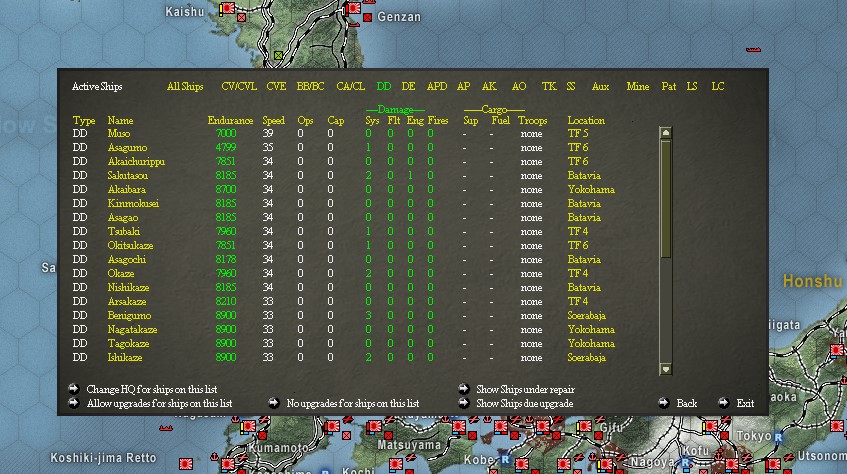Filter list by Pat ships
Viewport: 847px width, 474px height.
point(669,86)
